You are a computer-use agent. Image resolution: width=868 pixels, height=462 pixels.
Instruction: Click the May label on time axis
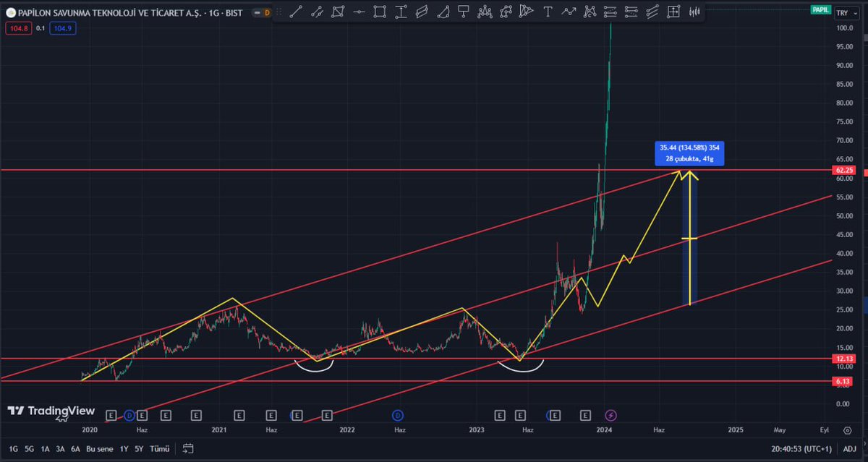(780, 429)
